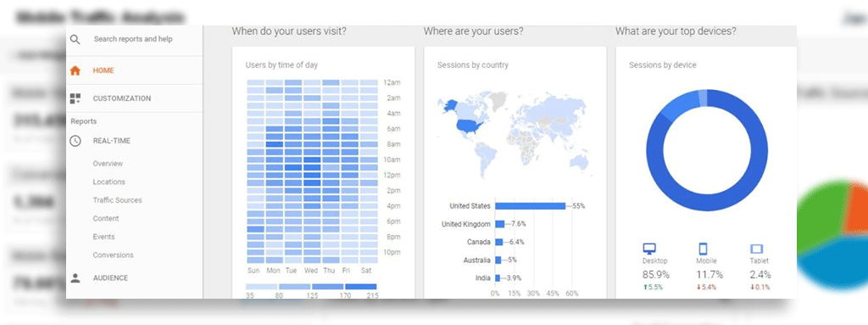Viewport: 868px width, 325px height.
Task: Open the Customization grid icon
Action: pos(75,98)
